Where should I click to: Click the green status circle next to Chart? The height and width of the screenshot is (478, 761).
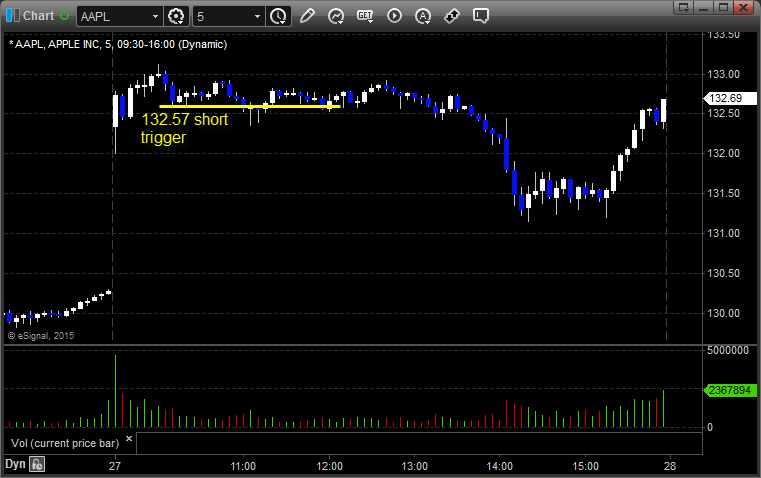pos(65,16)
